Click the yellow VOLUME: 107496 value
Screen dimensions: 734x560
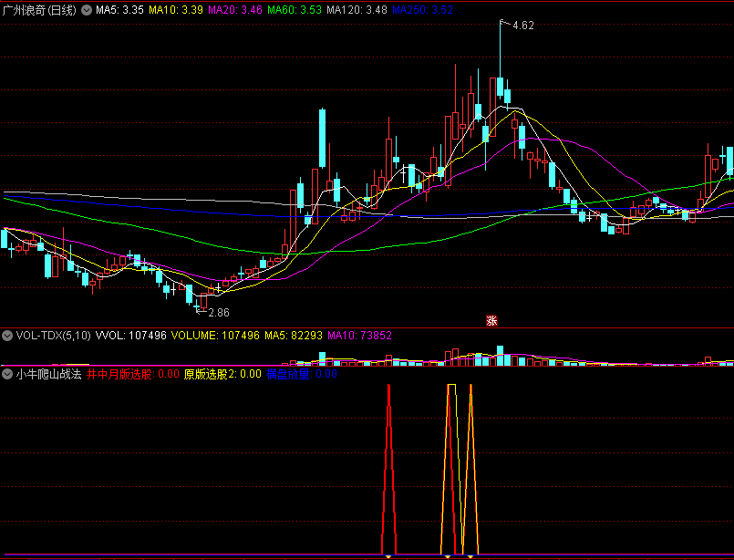click(215, 336)
